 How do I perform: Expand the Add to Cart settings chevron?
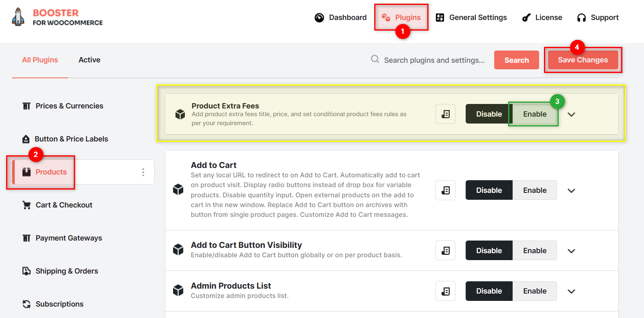coord(571,191)
